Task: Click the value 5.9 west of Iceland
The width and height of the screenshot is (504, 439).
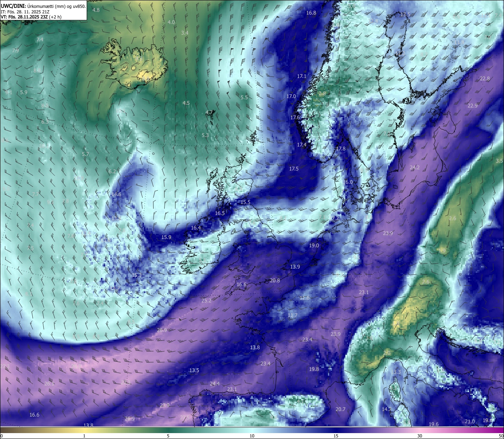Action: coord(24,93)
